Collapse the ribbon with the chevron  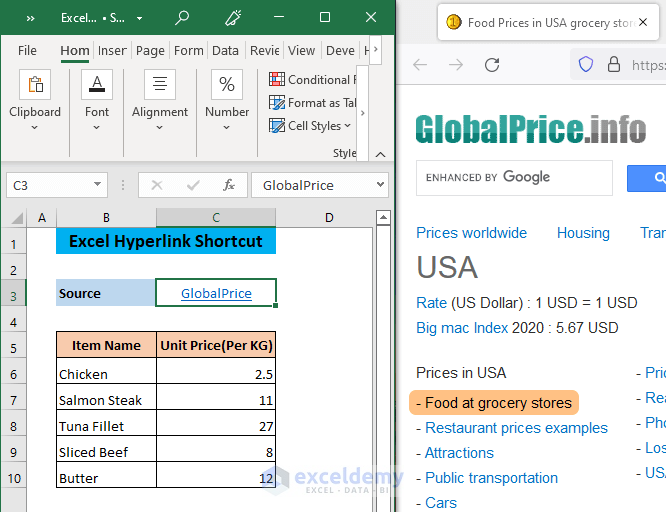click(379, 153)
